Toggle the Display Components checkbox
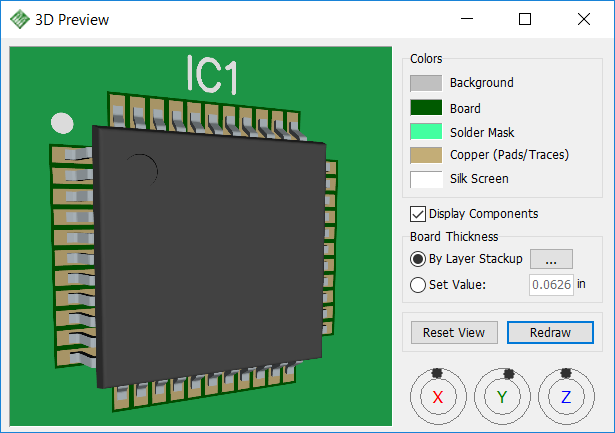Screen dimensions: 615x433 pyautogui.click(x=417, y=214)
